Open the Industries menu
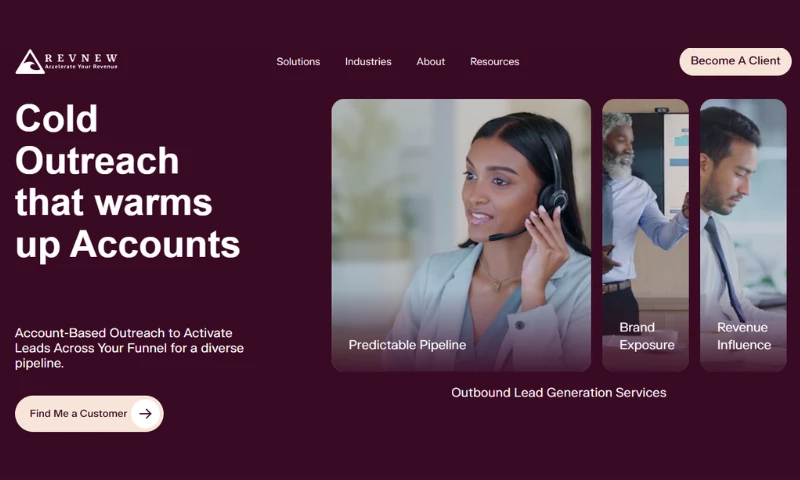Viewport: 800px width, 480px height. (368, 62)
